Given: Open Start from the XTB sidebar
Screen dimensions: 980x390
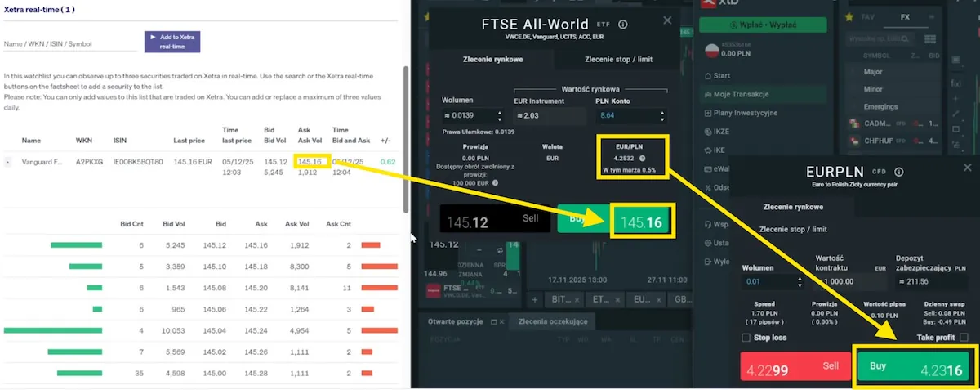Looking at the screenshot, I should (x=721, y=75).
